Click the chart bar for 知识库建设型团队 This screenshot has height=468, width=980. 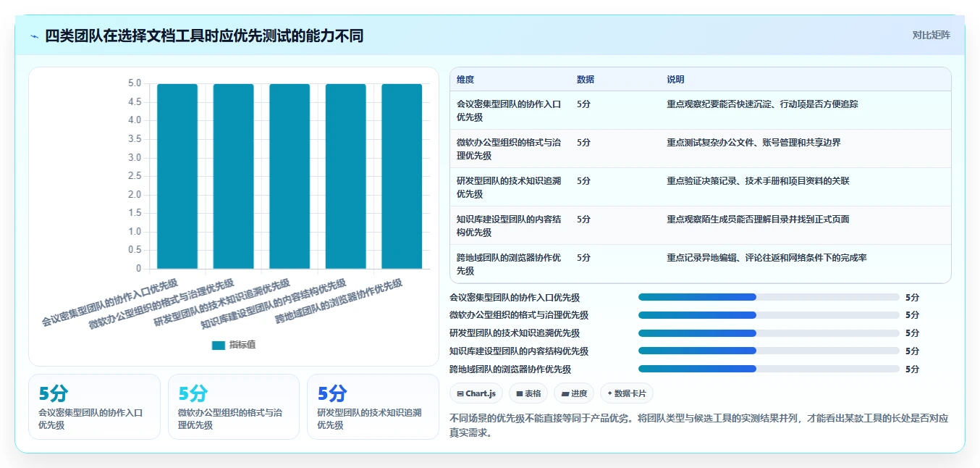click(345, 176)
